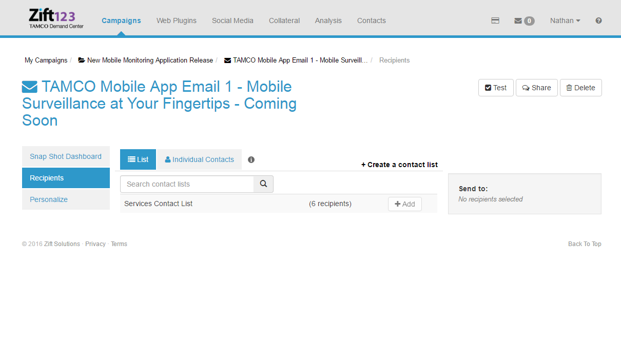The height and width of the screenshot is (364, 621).
Task: Click the My Campaigns breadcrumb
Action: (x=46, y=60)
